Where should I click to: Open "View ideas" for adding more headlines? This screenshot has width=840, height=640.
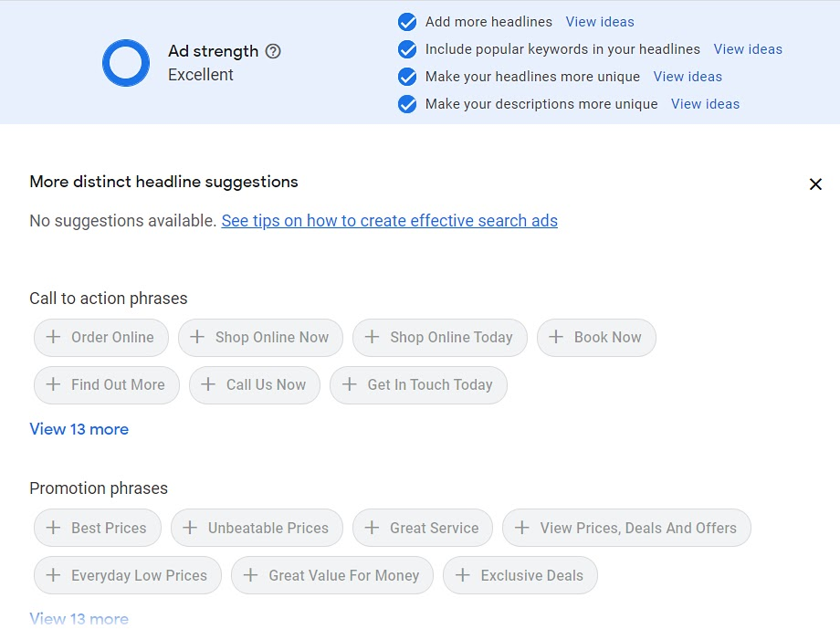click(x=599, y=21)
